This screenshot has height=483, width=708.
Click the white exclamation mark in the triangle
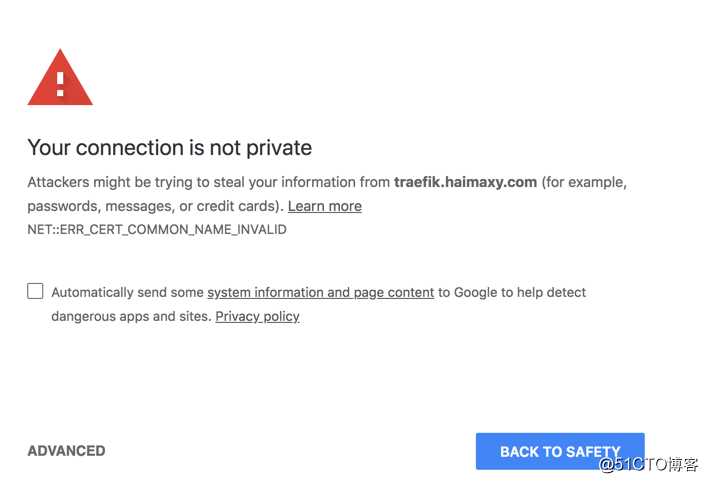[x=60, y=84]
